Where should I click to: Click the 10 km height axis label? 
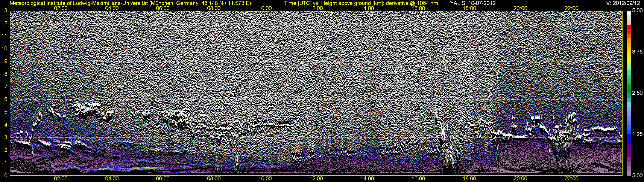pyautogui.click(x=5, y=49)
